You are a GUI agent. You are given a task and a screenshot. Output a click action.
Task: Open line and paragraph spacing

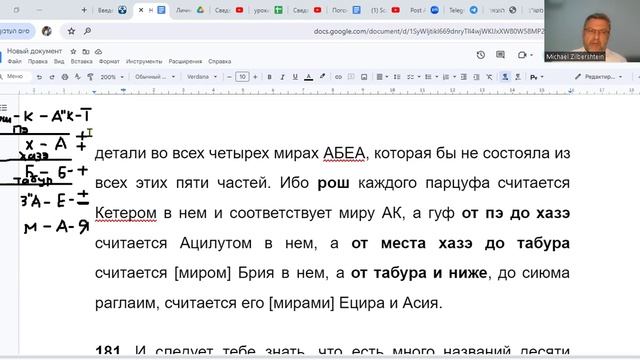pos(397,77)
